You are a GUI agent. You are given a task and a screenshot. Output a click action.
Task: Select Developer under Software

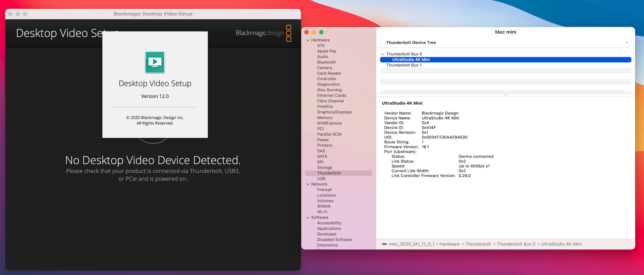click(x=327, y=234)
